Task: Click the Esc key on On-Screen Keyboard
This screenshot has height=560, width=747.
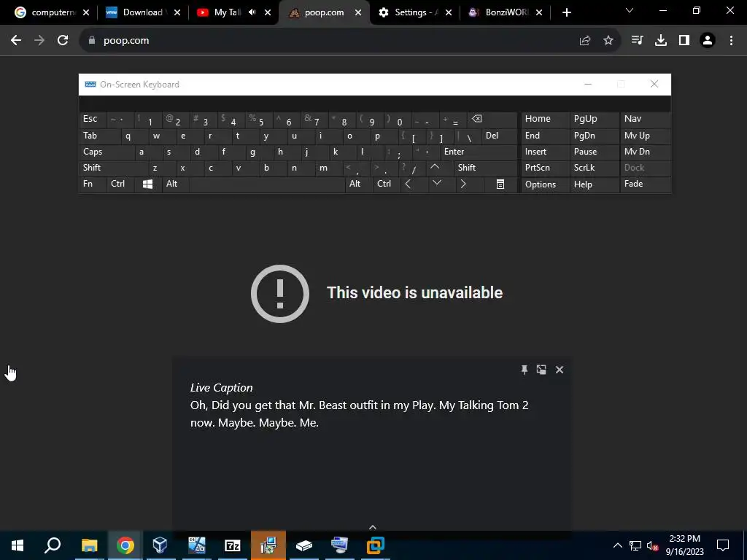Action: coord(93,120)
